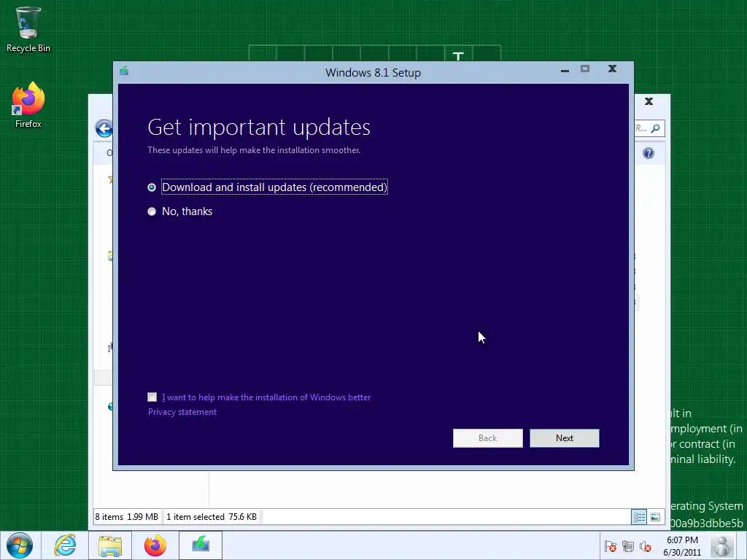This screenshot has width=747, height=560.
Task: Click the muted volume tray icon
Action: (646, 546)
